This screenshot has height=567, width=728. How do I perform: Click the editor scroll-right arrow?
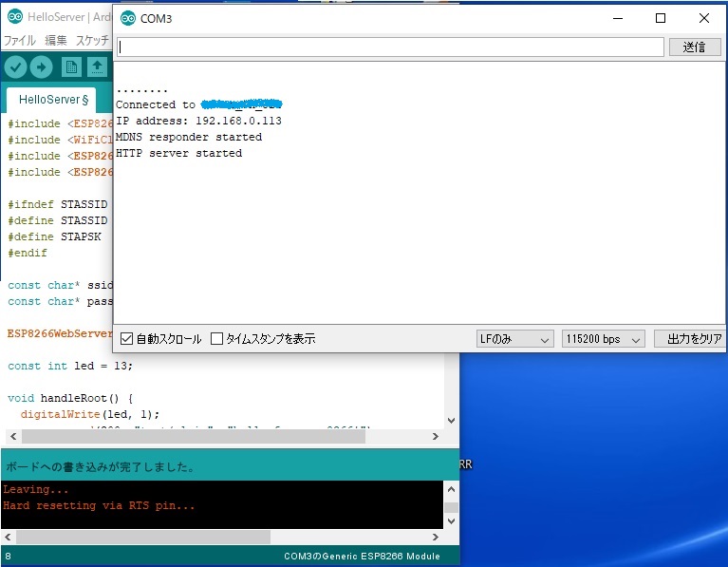pos(435,436)
